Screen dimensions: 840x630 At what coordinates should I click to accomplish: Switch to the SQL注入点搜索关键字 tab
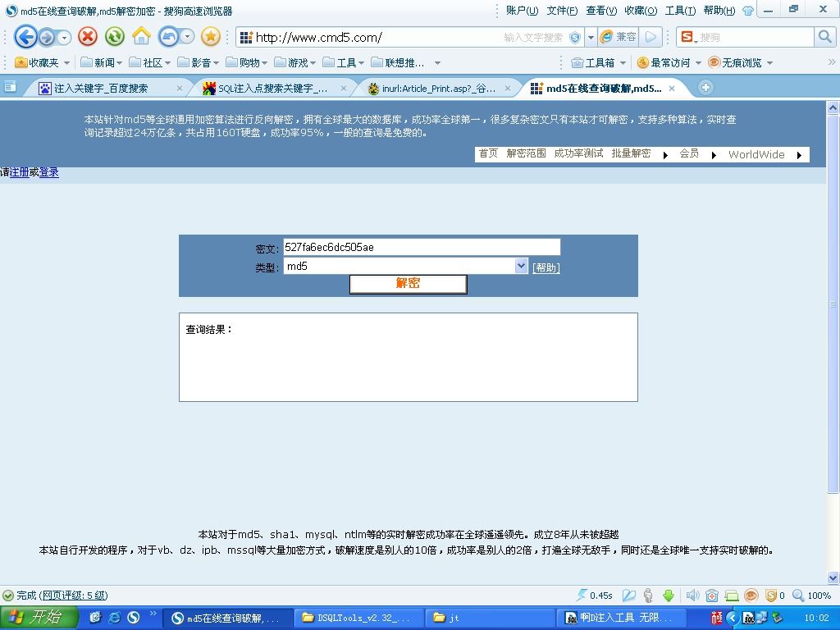coord(272,88)
